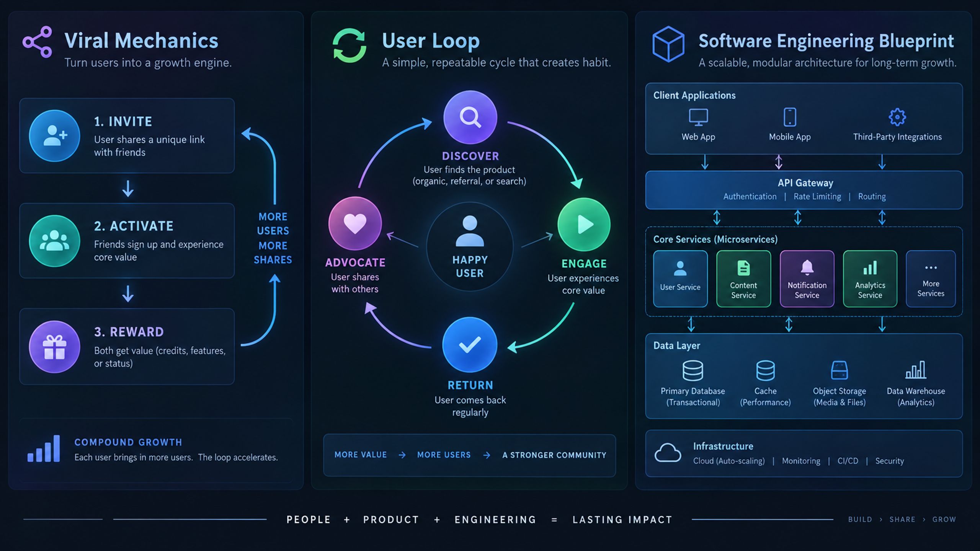
Task: Select the Activate group-of-people icon
Action: 54,241
